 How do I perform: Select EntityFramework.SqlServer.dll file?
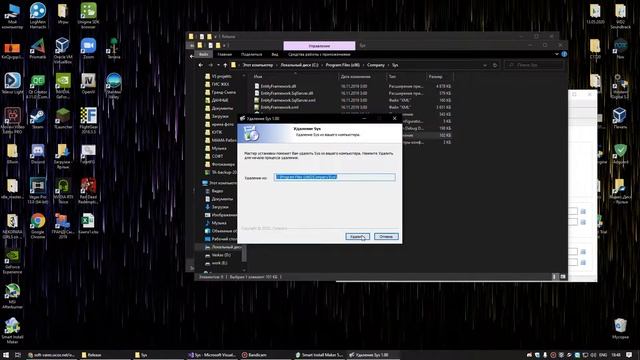(x=287, y=93)
